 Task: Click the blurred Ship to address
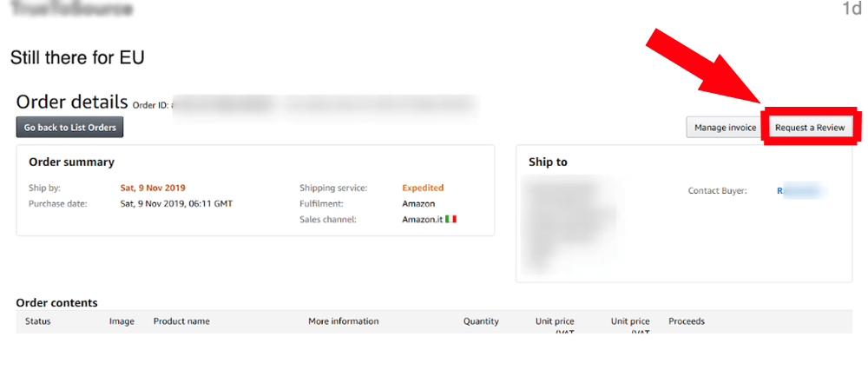(x=570, y=222)
